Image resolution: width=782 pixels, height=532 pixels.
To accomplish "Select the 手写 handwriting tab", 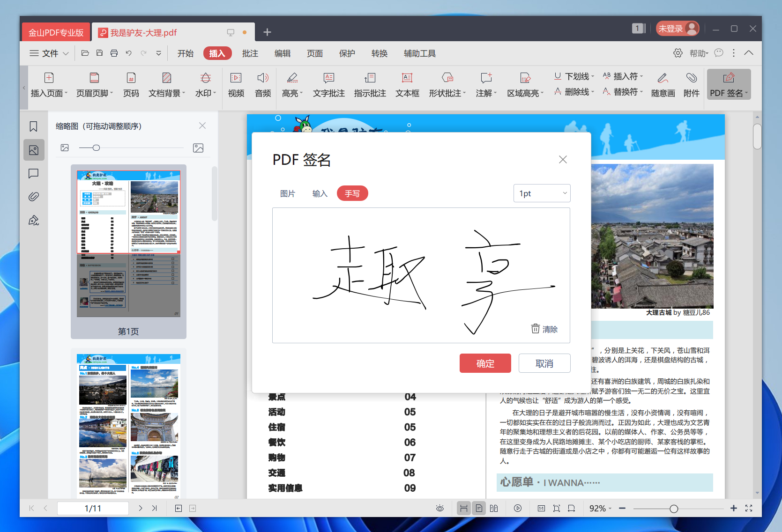I will pyautogui.click(x=352, y=193).
